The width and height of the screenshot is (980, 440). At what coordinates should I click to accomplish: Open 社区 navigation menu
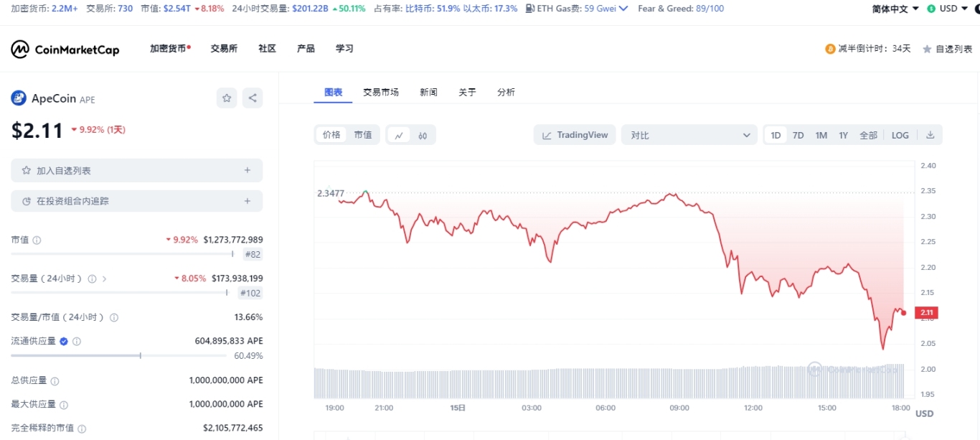pyautogui.click(x=268, y=49)
